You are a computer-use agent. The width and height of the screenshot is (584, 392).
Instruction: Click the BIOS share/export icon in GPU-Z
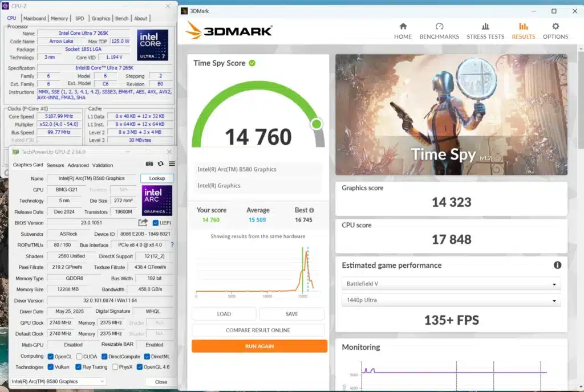(x=143, y=222)
